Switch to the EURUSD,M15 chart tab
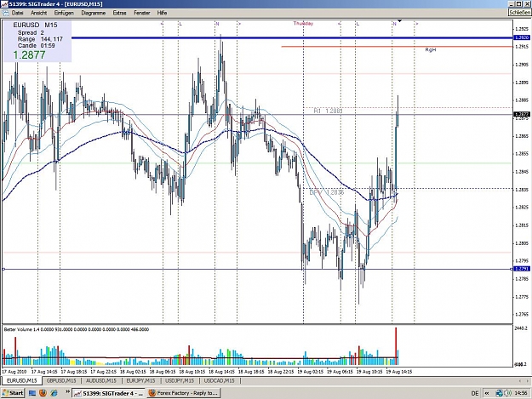Viewport: 532px width, 399px height. coord(22,380)
